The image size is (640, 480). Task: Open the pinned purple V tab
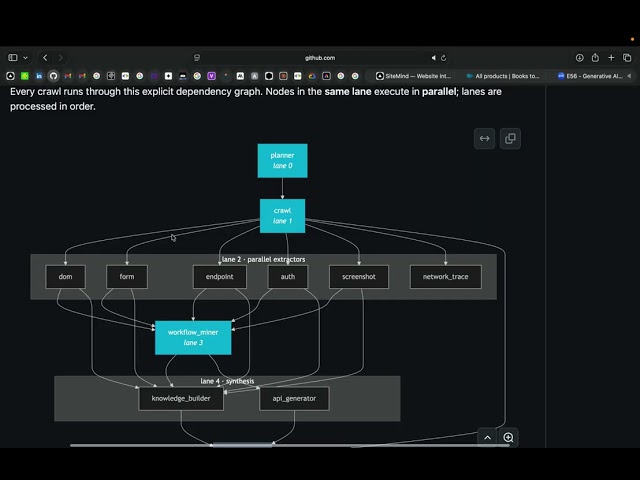tap(211, 76)
